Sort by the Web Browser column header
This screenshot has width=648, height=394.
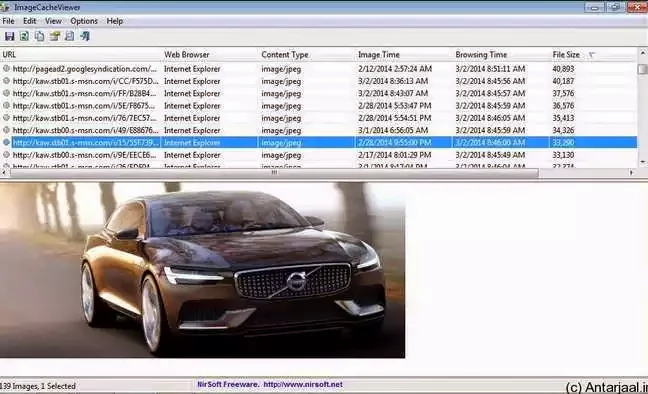click(x=210, y=55)
